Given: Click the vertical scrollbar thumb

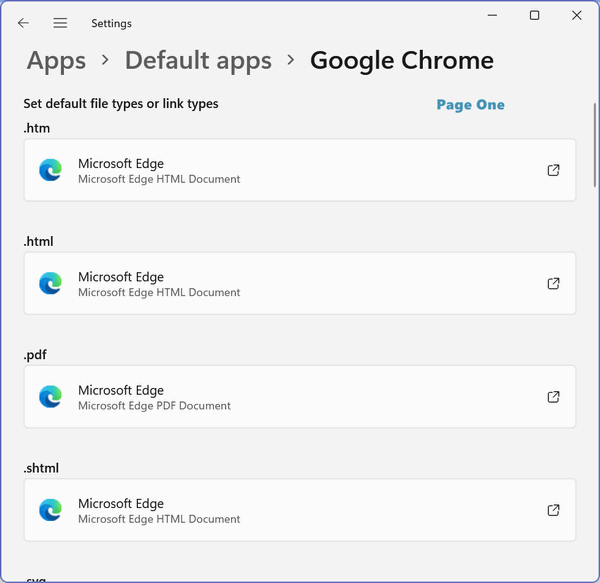Looking at the screenshot, I should tap(595, 145).
